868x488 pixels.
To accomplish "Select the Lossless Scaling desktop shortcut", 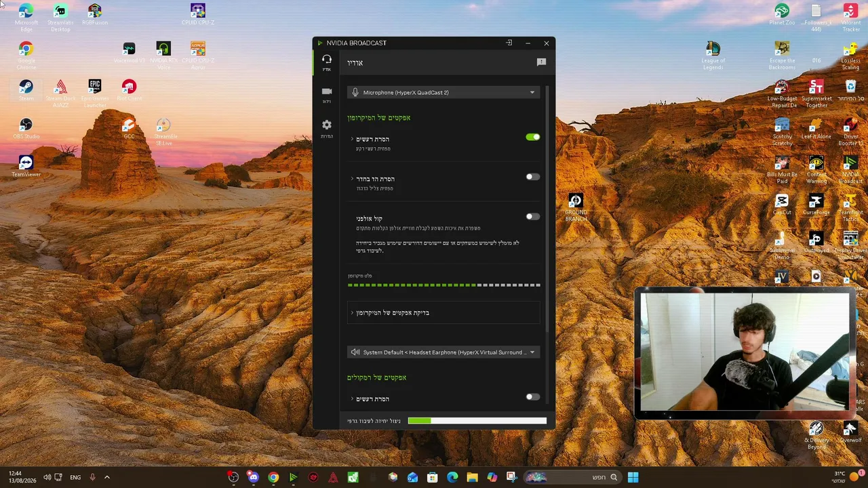I will (x=850, y=56).
